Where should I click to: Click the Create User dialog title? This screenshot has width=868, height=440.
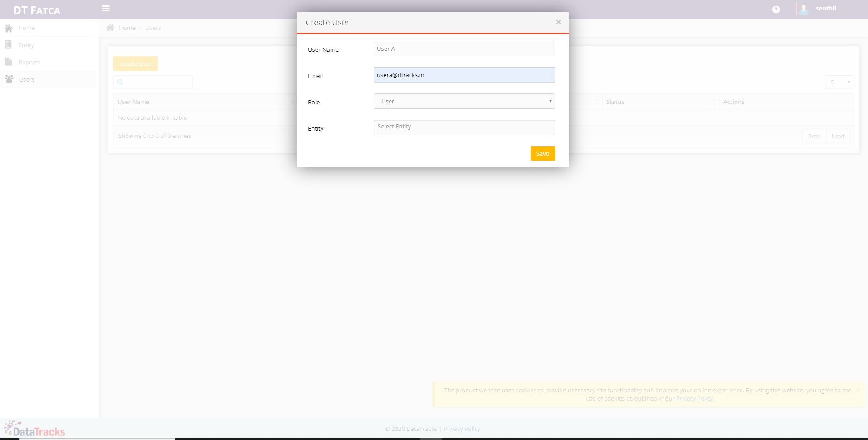point(327,22)
